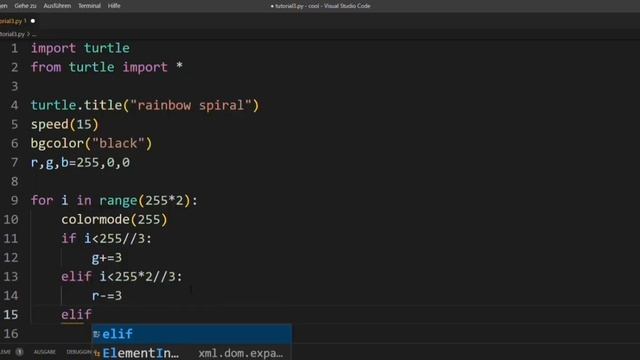This screenshot has width=640, height=360.
Task: Click the "rainbow spiral" string in the title call
Action: (x=191, y=105)
